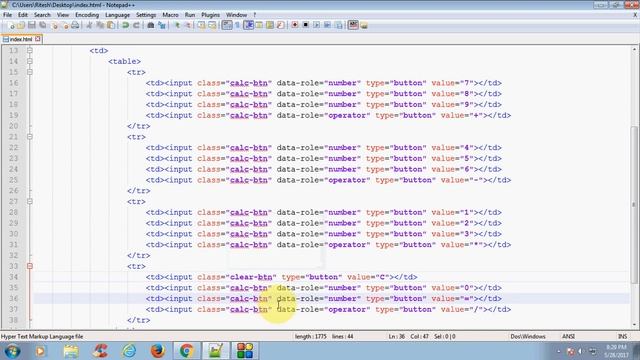
Task: Collapse the td fold marker on line 13
Action: pyautogui.click(x=30, y=51)
